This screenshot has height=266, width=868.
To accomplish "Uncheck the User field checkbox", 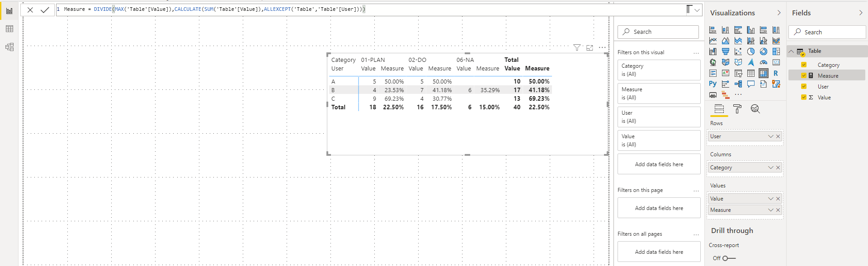I will [804, 87].
